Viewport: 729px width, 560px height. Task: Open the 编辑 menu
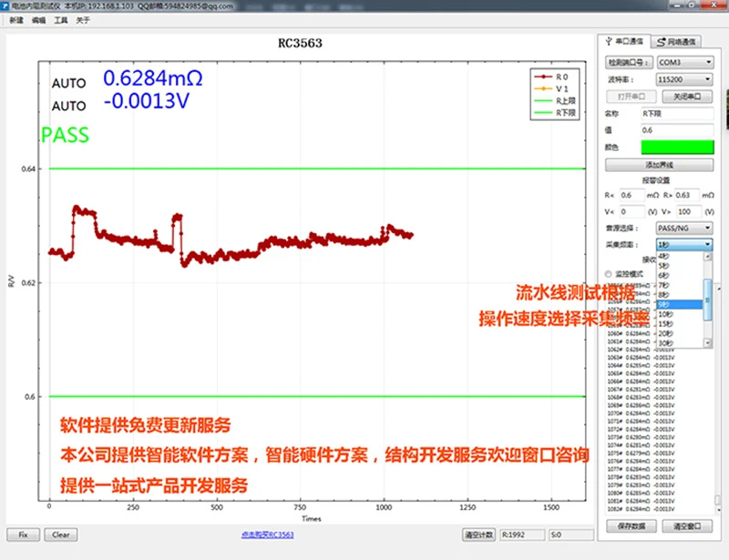(x=38, y=20)
